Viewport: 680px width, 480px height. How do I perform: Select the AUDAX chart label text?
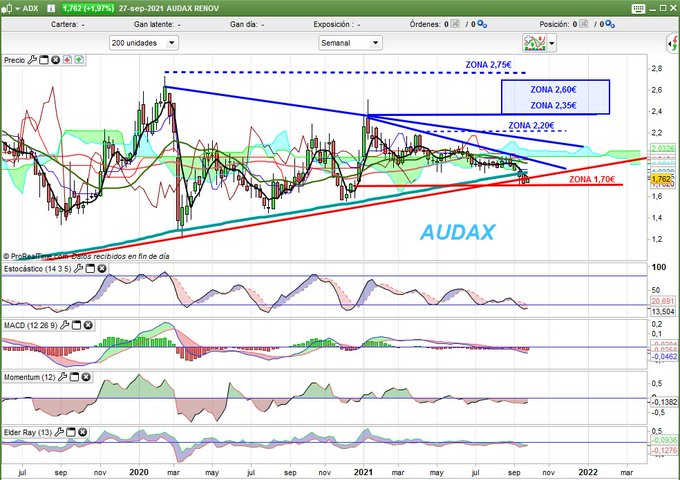pos(458,232)
